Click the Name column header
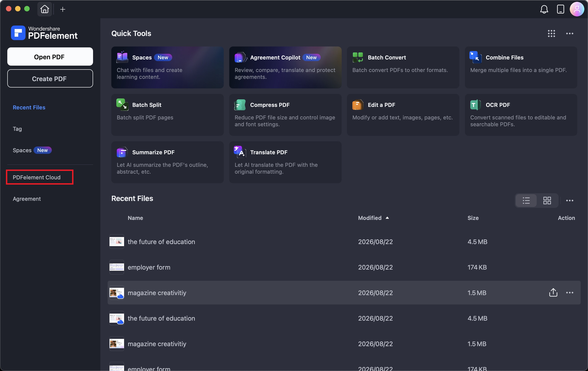Screen dimensions: 588x371 pos(135,218)
